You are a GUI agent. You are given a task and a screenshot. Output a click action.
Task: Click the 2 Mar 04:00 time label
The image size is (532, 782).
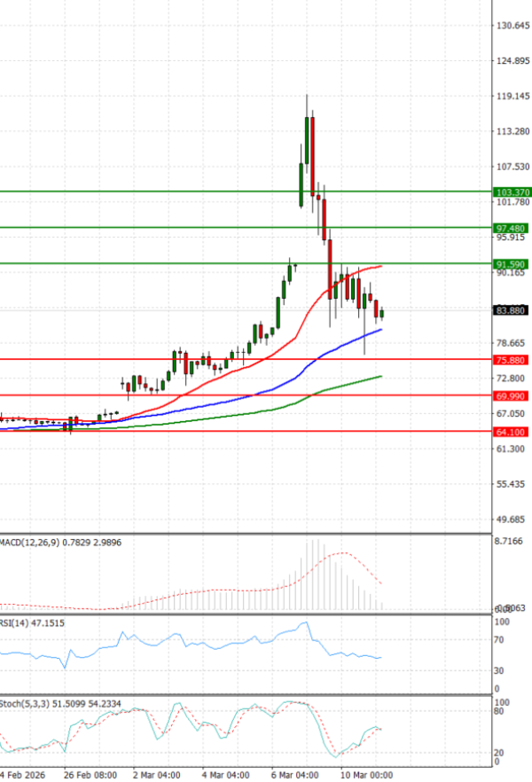coord(156,774)
